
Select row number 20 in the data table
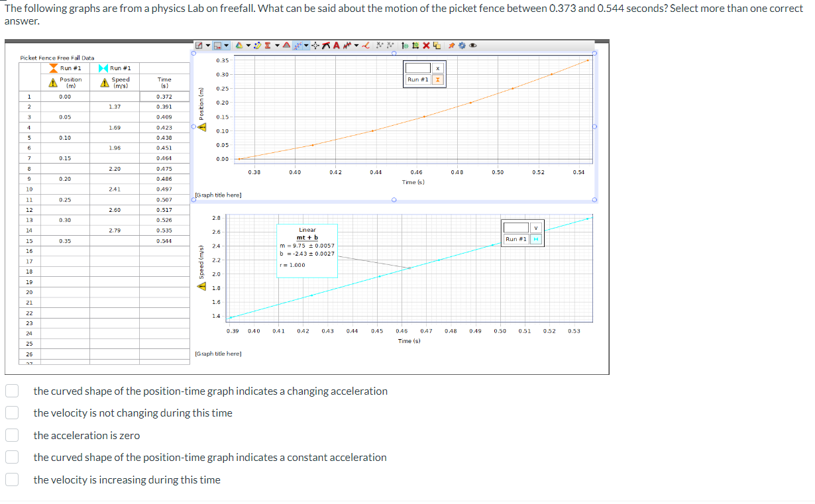[29, 292]
